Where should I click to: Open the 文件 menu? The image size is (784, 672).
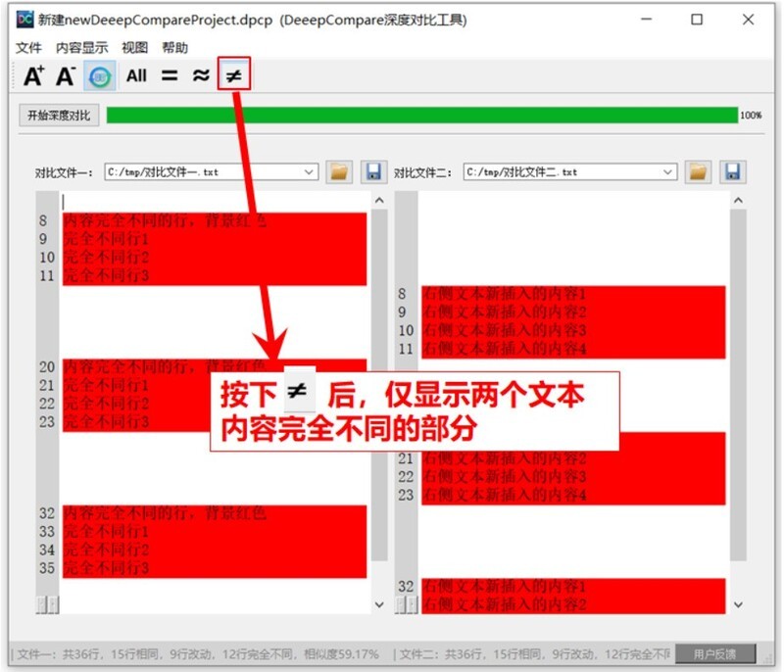click(x=28, y=48)
